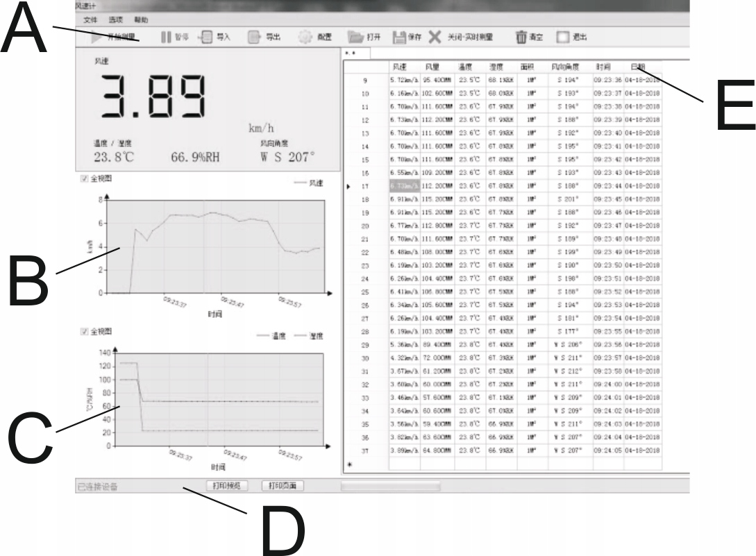This screenshot has height=556, width=756.
Task: Click the highlighted wind speed cell in row 17
Action: point(405,186)
